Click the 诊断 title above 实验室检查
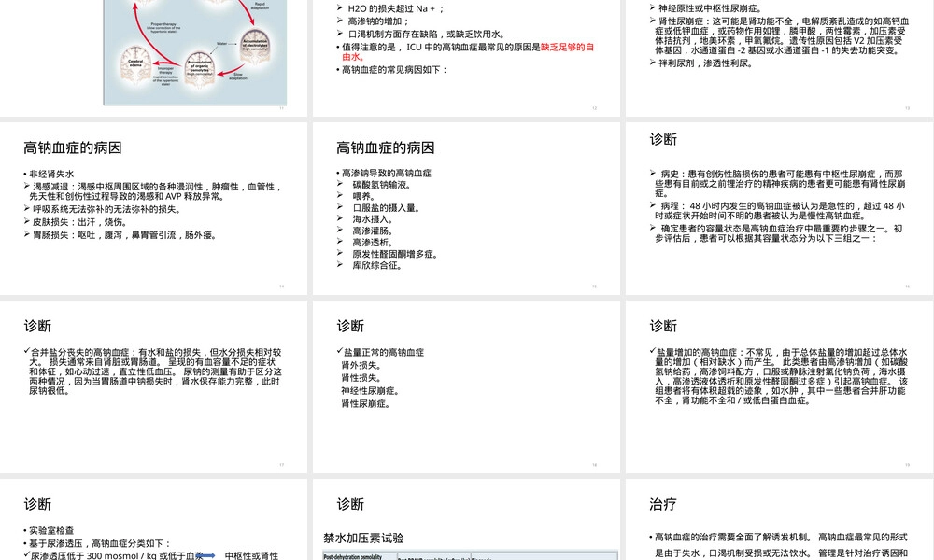The height and width of the screenshot is (560, 934). [37, 504]
